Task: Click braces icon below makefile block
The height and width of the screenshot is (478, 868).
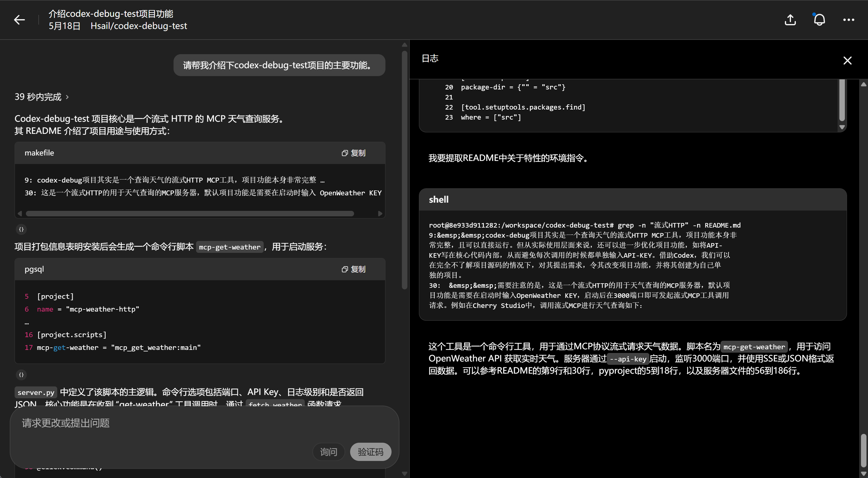Action: tap(21, 229)
